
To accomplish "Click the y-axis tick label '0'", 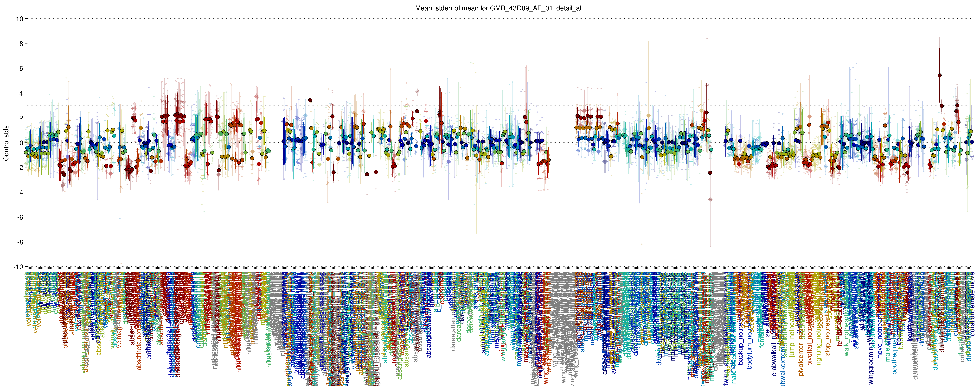I will click(21, 143).
